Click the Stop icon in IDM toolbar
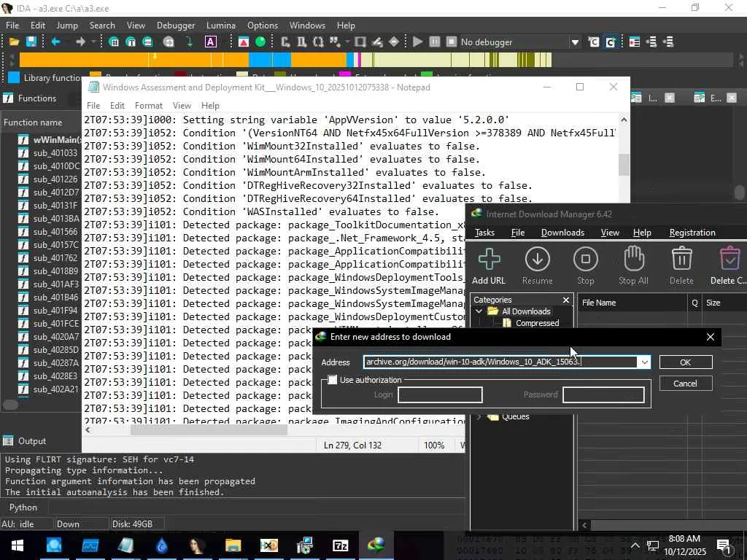This screenshot has width=747, height=560. (586, 266)
